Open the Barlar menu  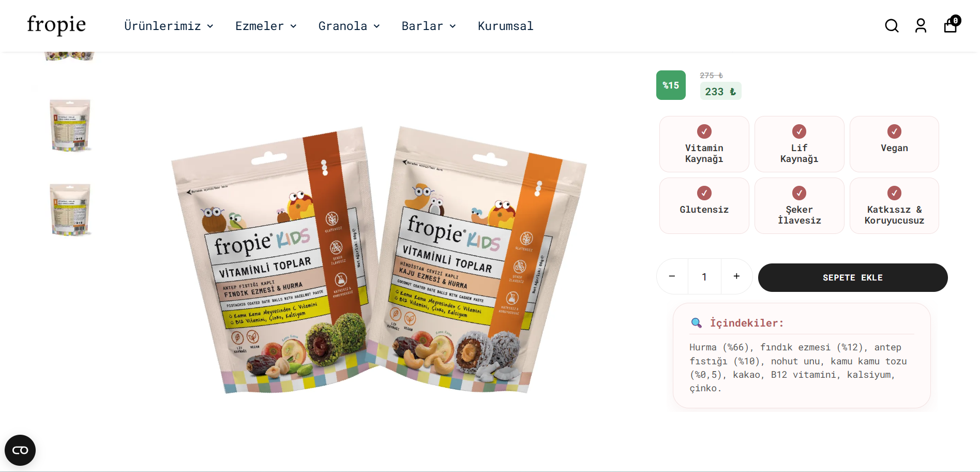pos(429,26)
